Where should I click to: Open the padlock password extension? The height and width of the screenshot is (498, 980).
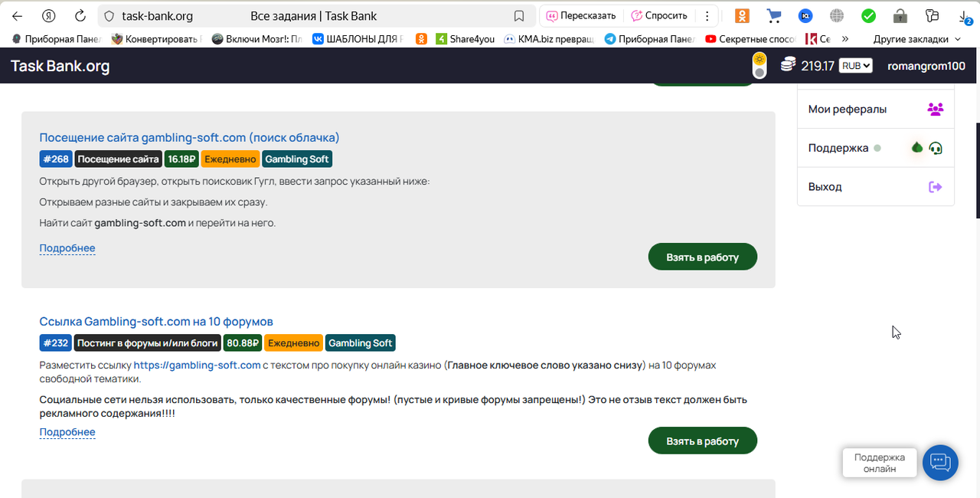[900, 15]
